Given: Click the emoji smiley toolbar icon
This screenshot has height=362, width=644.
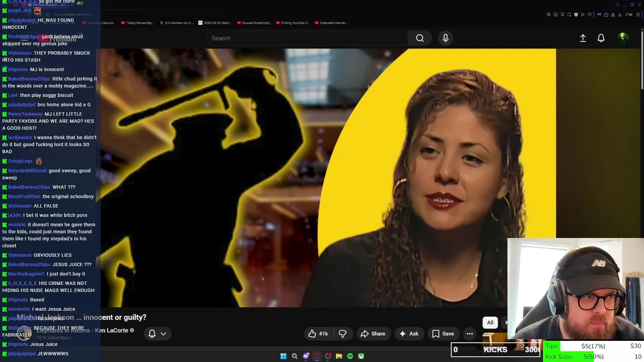Looking at the screenshot, I should (x=555, y=15).
